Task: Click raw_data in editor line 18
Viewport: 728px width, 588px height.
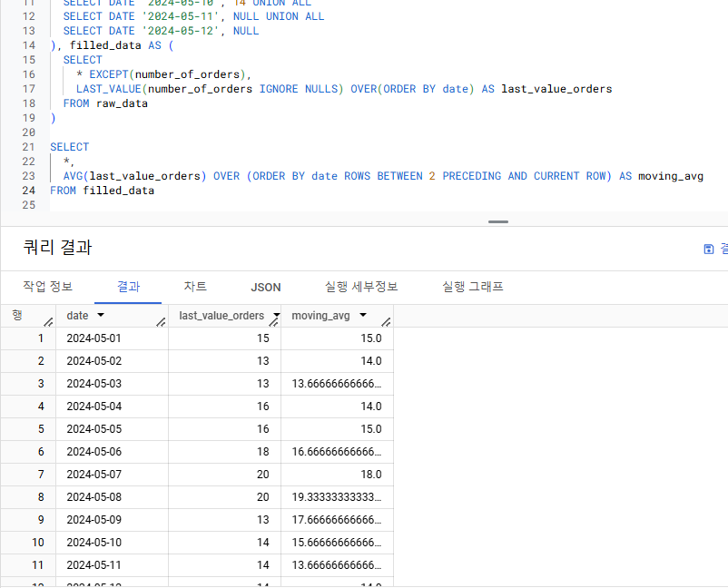Action: pos(123,103)
